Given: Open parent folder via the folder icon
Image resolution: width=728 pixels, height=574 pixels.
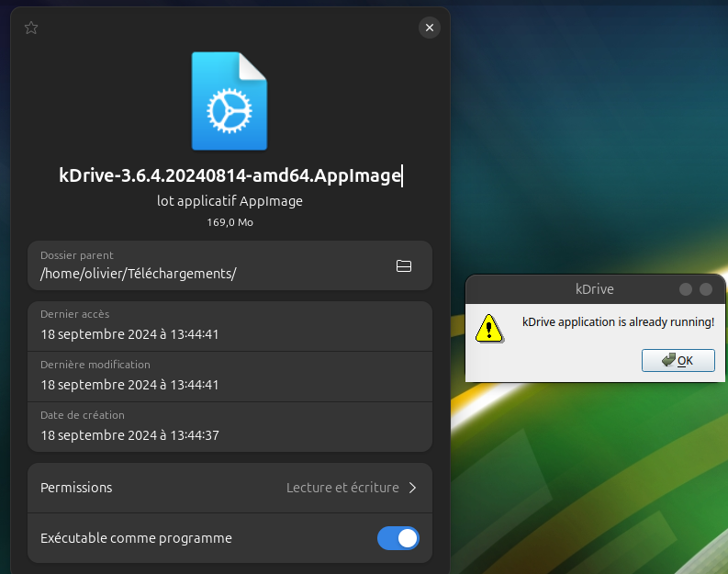Looking at the screenshot, I should click(x=403, y=266).
